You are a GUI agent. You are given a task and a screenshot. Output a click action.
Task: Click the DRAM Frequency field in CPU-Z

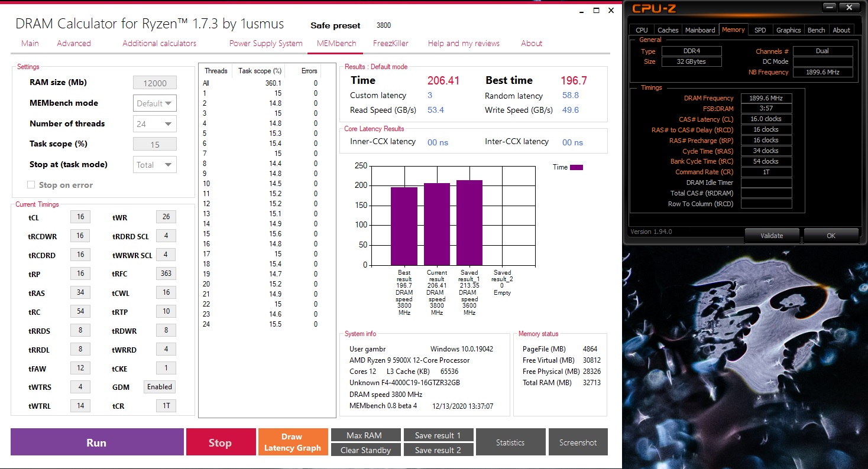click(766, 98)
